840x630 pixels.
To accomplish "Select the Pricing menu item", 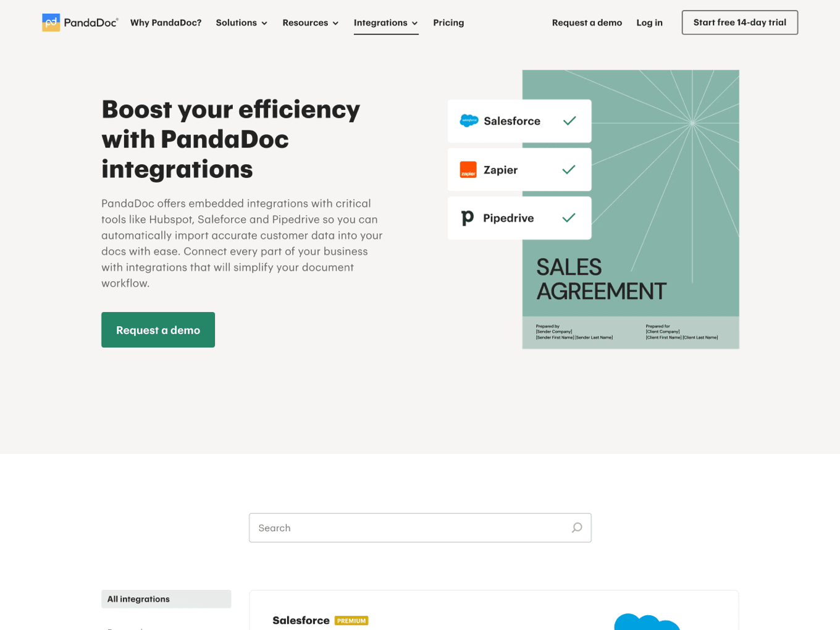I will [x=448, y=22].
